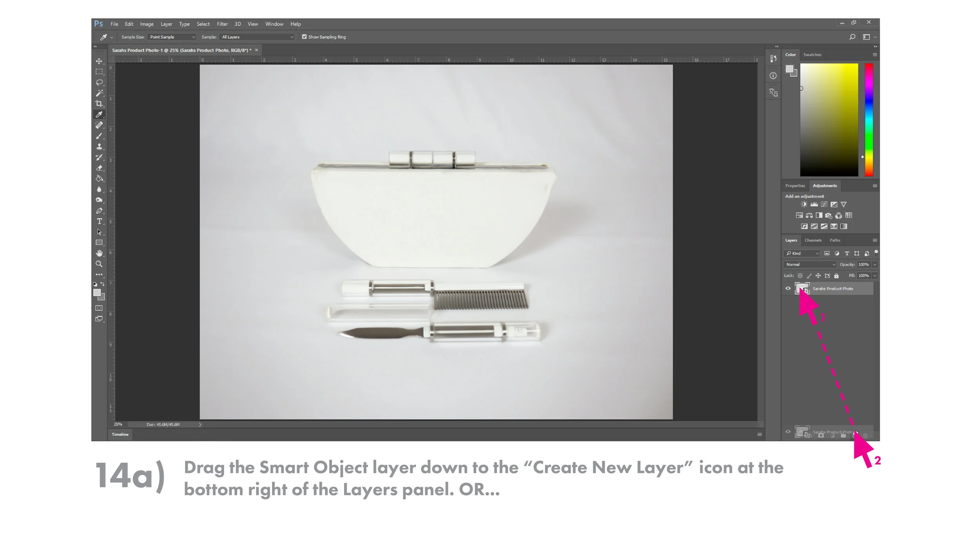Open the History panel icon
The height and width of the screenshot is (551, 980).
773,58
